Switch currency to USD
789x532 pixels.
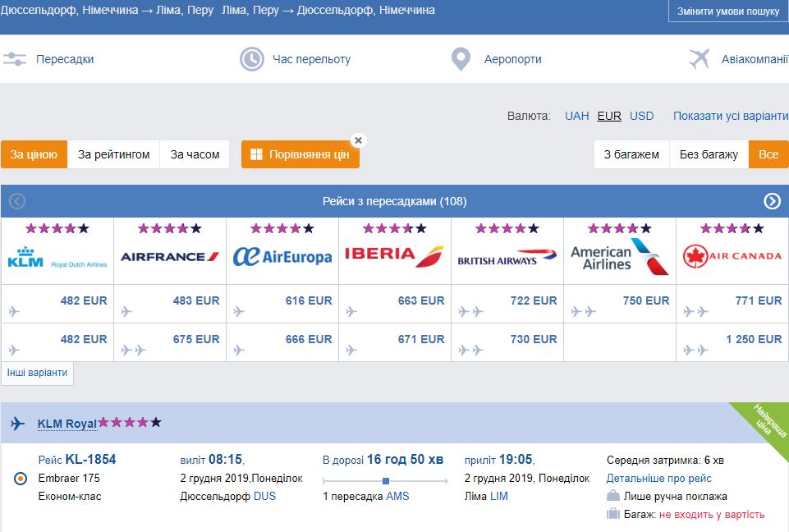(641, 116)
